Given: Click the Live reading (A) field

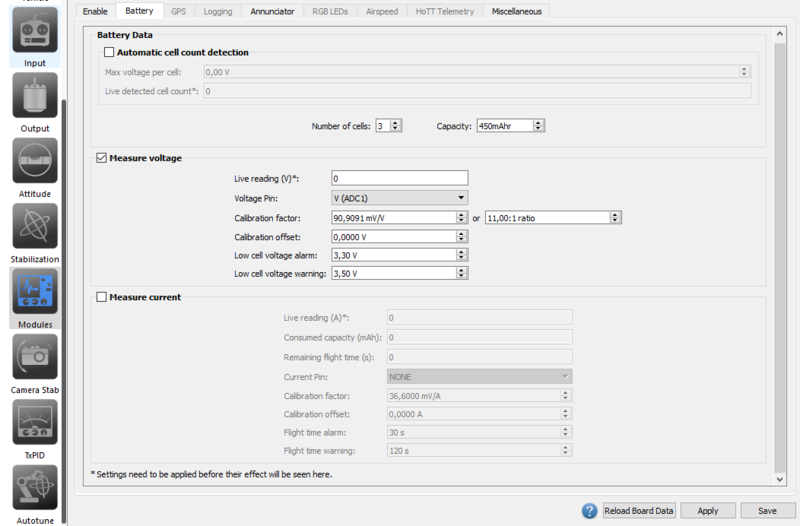Looking at the screenshot, I should pos(480,317).
